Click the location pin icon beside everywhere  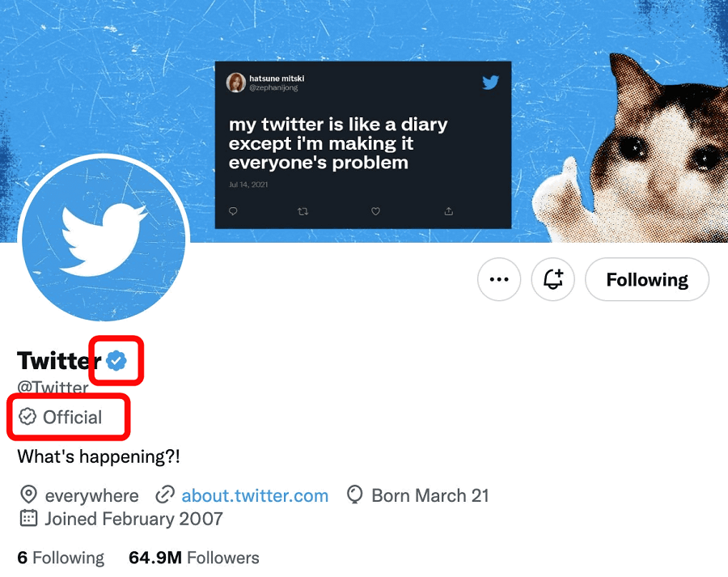pyautogui.click(x=28, y=495)
